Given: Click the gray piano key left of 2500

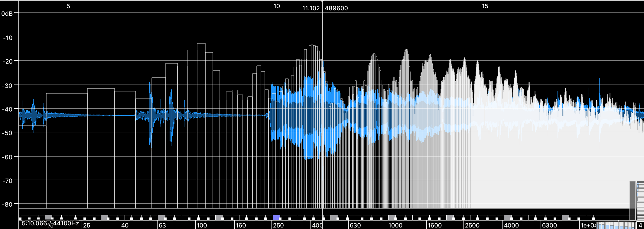Looking at the screenshot, I should coord(450,218).
